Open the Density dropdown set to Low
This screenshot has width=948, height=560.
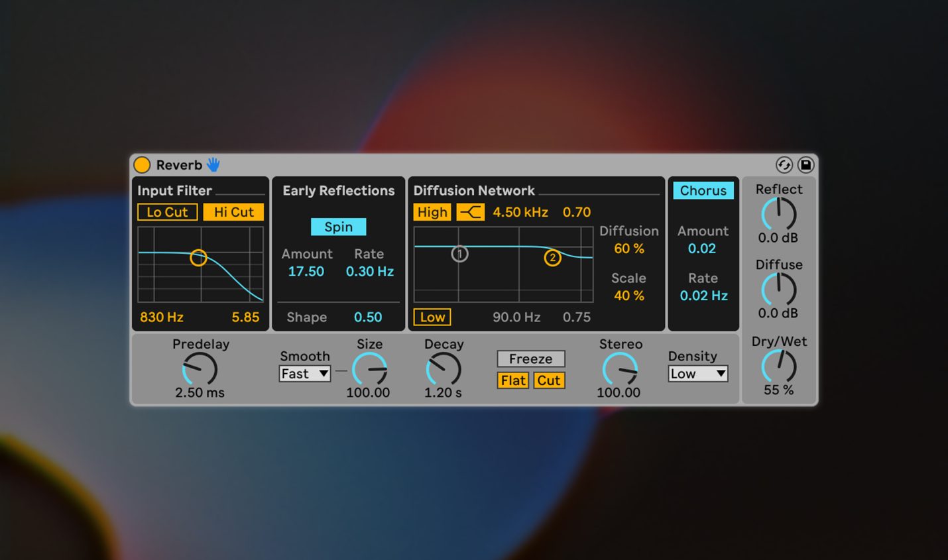[x=697, y=374]
